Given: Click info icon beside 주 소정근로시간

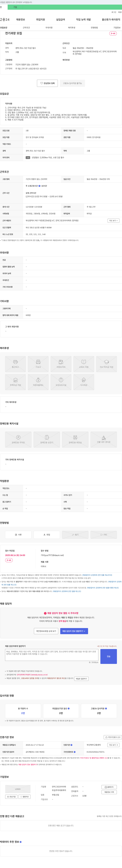Looking at the screenshot, I should [39, 186].
